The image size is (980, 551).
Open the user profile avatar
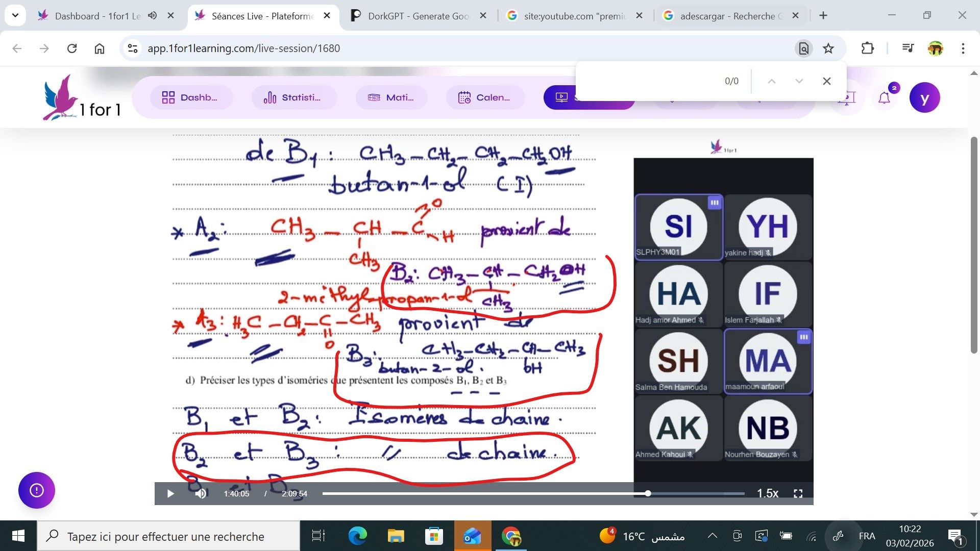tap(924, 97)
